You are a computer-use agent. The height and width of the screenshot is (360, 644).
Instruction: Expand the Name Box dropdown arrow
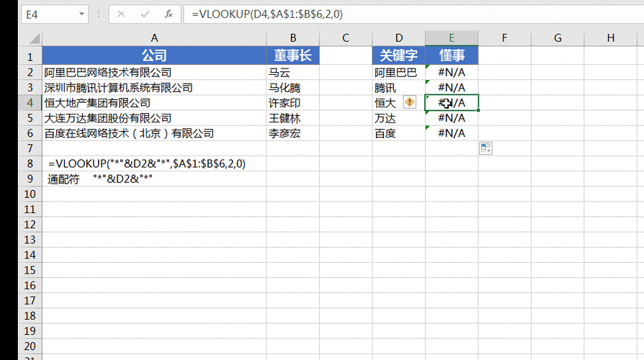coord(81,14)
